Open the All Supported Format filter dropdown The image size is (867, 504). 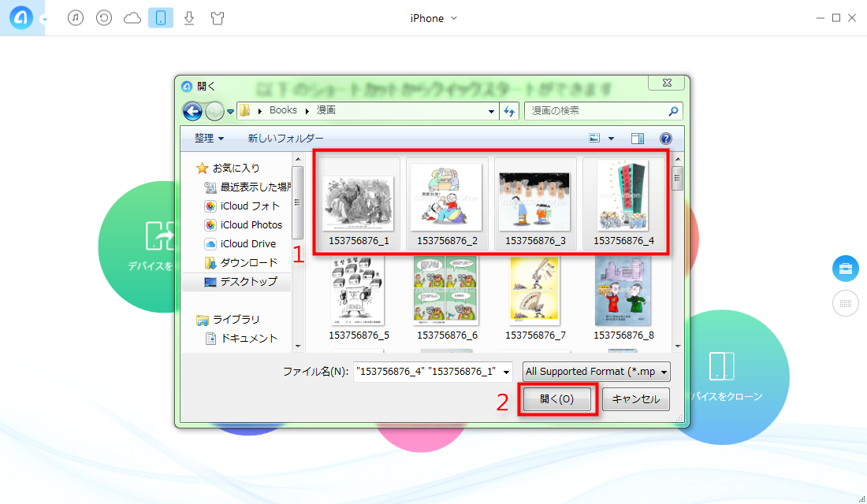click(596, 372)
